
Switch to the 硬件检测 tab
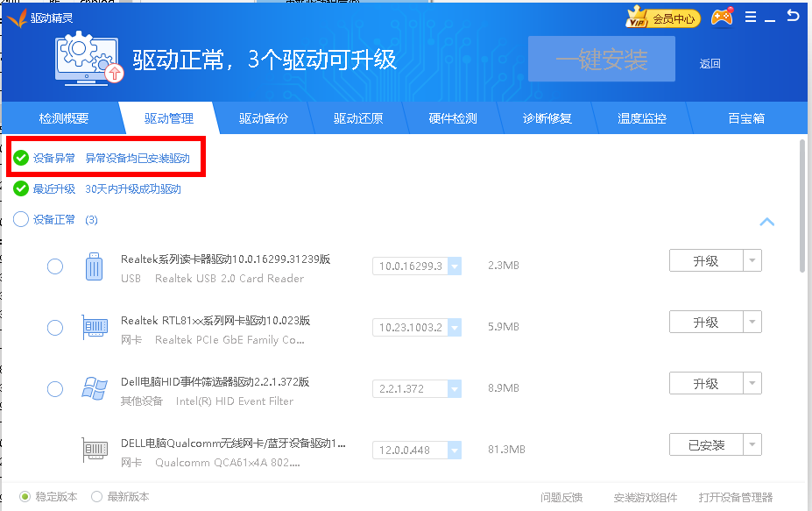453,118
